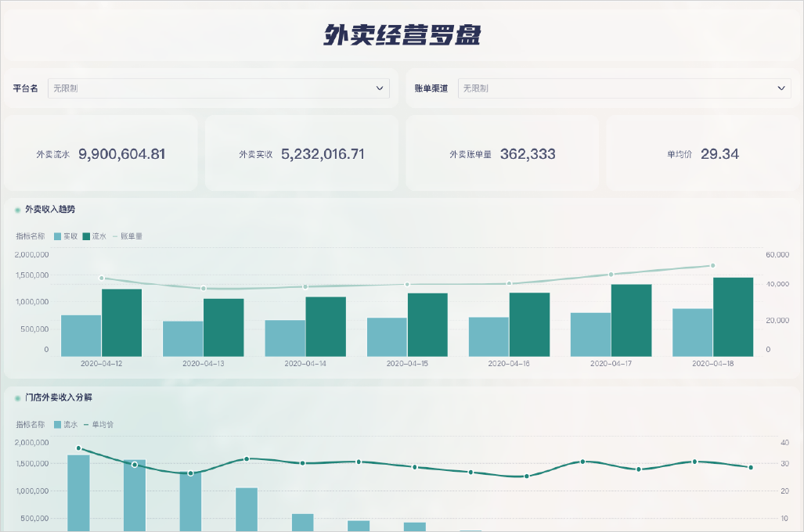804x532 pixels.
Task: Click green dot icon beside 外卖收入趋势
Action: (17, 210)
